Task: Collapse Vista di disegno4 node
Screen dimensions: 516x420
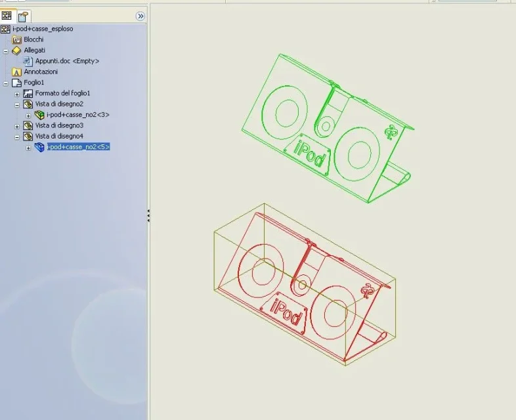Action: (x=17, y=137)
